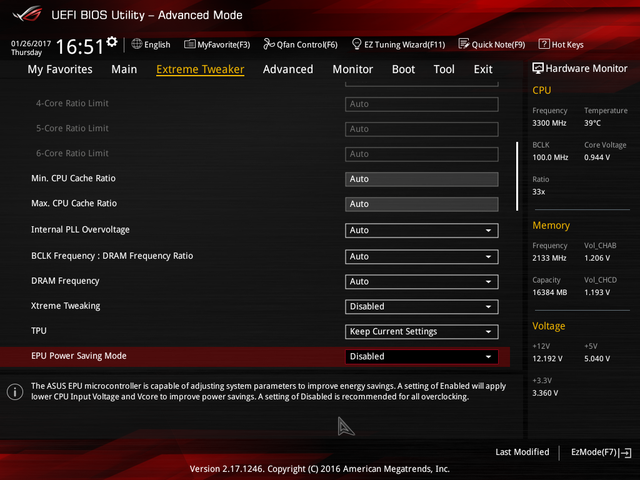Select the Max. CPU Cache Ratio label

tap(74, 204)
